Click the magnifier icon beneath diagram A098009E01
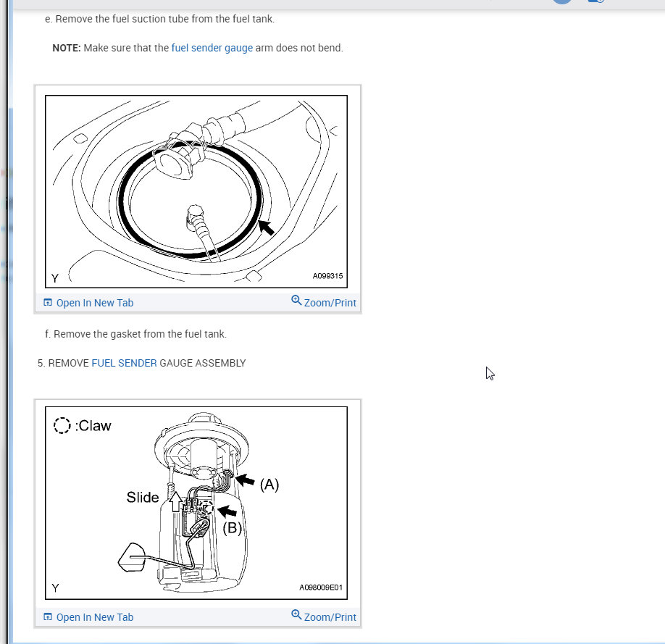 point(296,615)
